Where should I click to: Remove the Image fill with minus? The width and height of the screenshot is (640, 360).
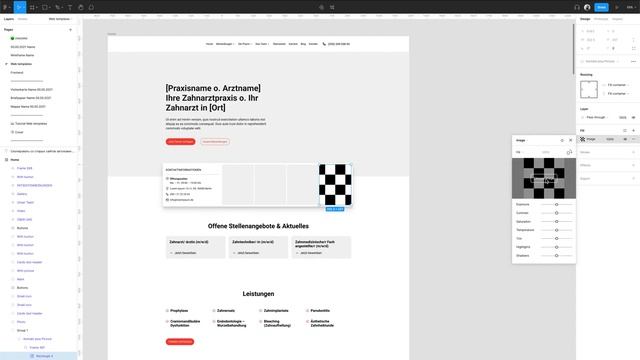point(633,139)
